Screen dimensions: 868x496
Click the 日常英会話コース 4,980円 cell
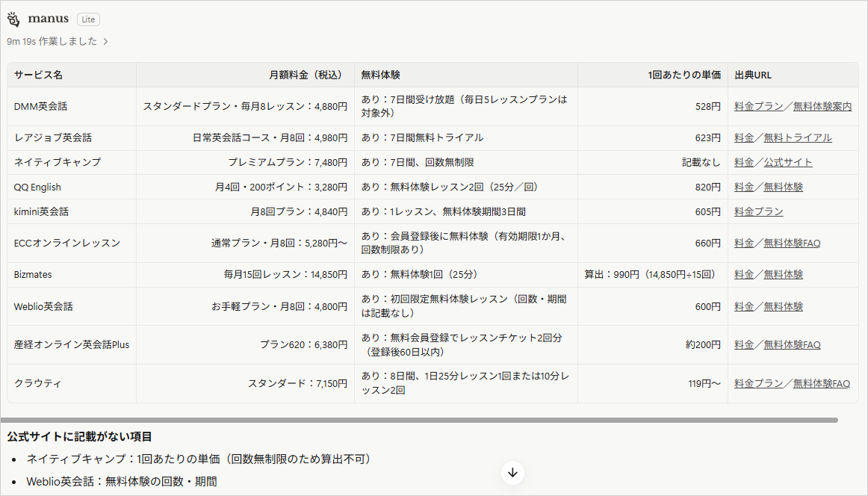point(245,138)
